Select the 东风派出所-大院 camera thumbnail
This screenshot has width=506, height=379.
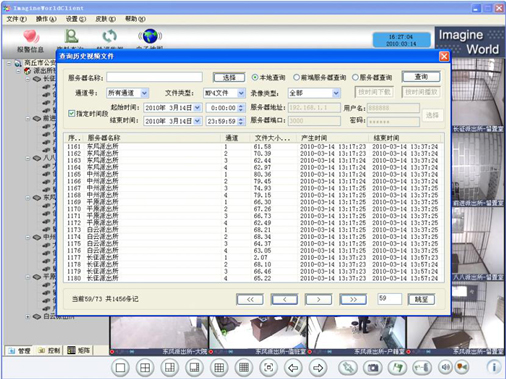[159, 335]
